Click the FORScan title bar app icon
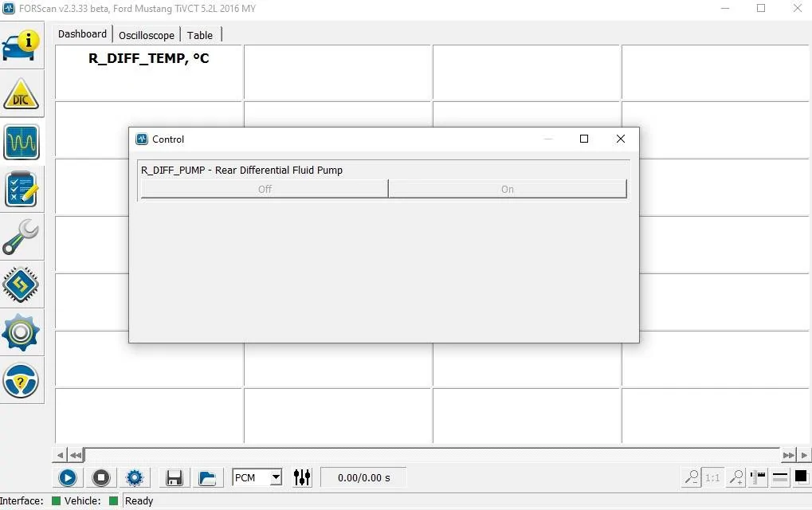Screen dimensions: 812x510 coord(9,8)
